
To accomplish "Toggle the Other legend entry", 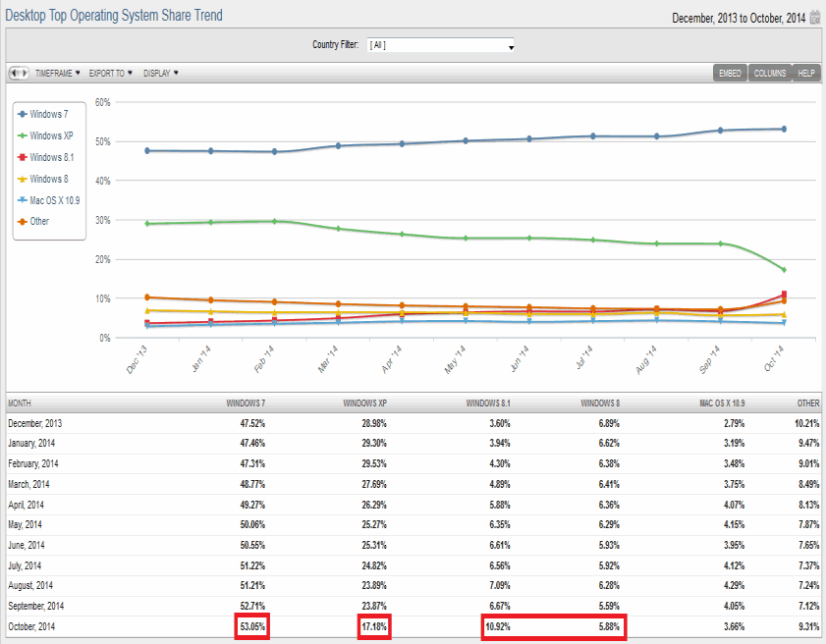I will (33, 221).
